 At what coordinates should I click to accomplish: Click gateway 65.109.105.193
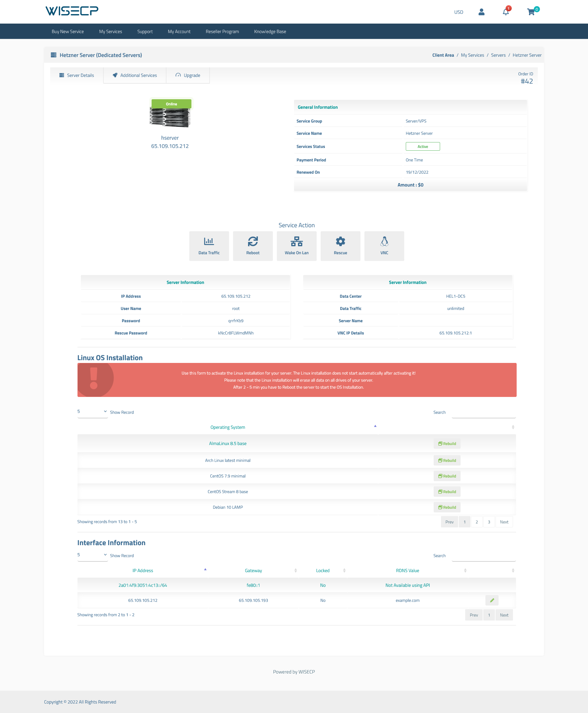point(253,600)
